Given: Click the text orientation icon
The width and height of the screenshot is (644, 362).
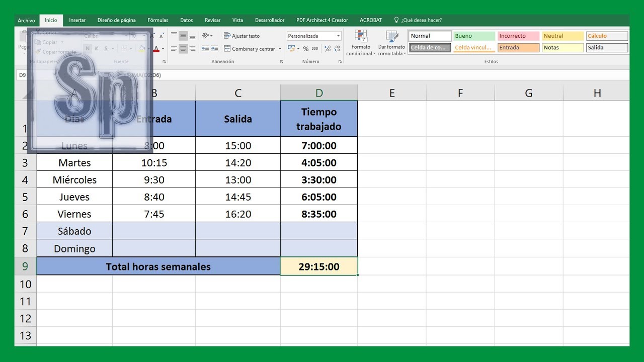Looking at the screenshot, I should [205, 36].
